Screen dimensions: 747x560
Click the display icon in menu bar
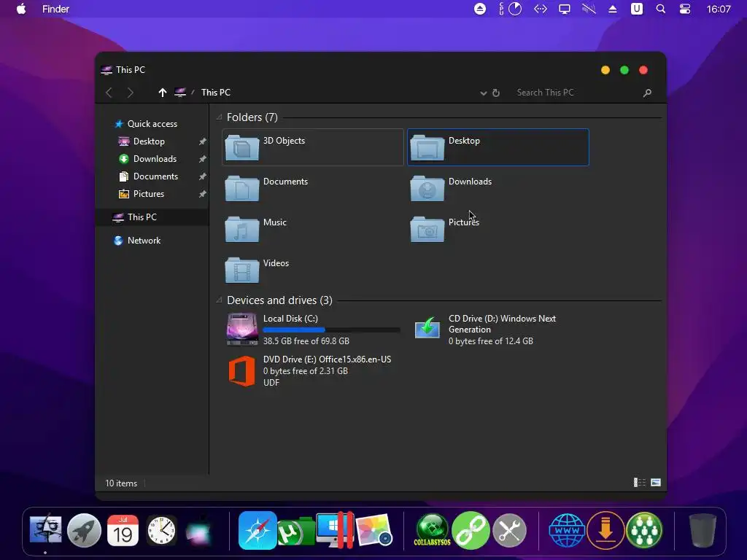(x=565, y=9)
